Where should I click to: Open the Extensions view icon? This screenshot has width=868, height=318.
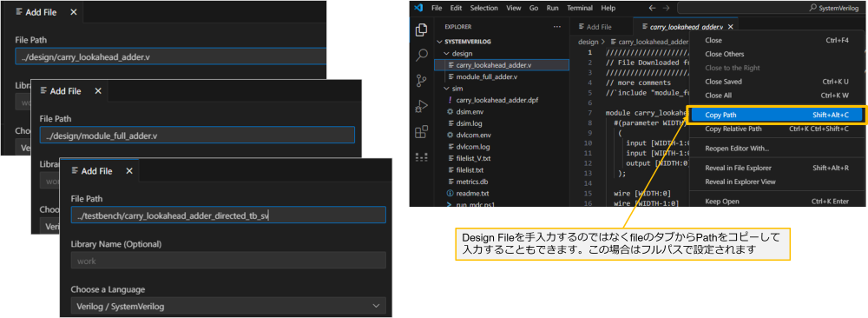[x=422, y=132]
